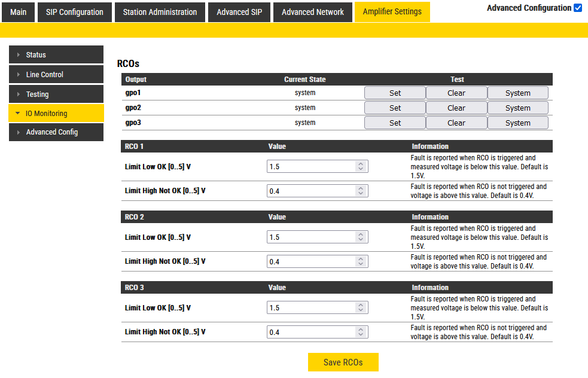588x378 pixels.
Task: Click the Save RCOs button
Action: coord(343,362)
